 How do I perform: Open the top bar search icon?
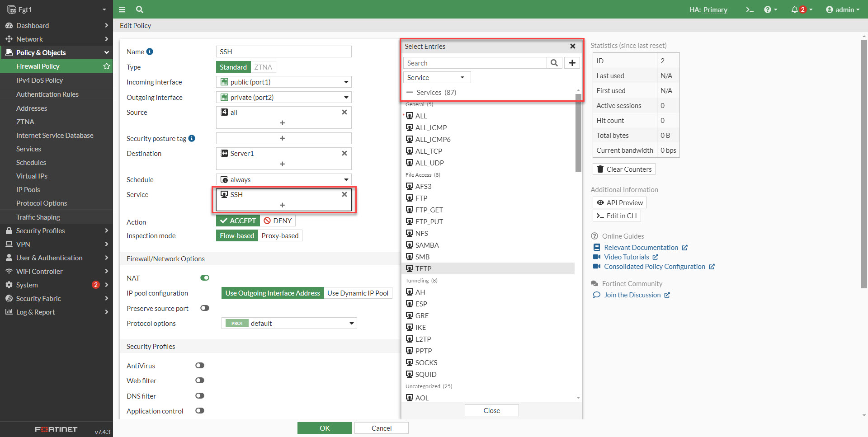140,9
